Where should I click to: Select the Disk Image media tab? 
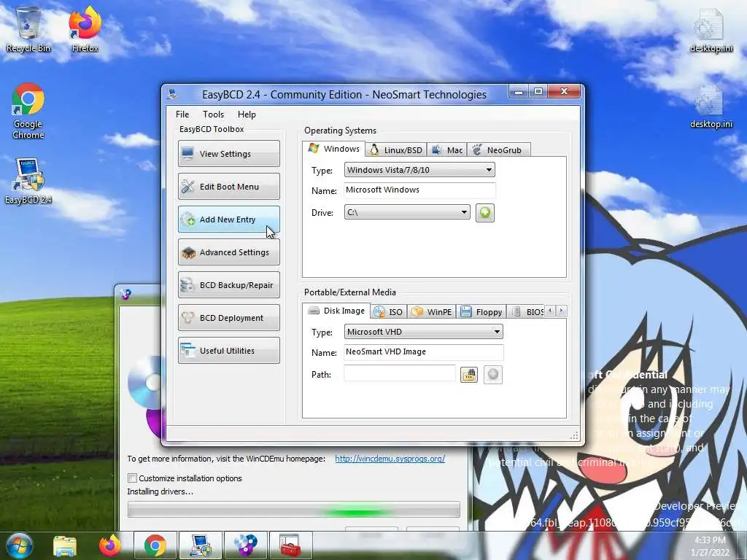pyautogui.click(x=336, y=311)
